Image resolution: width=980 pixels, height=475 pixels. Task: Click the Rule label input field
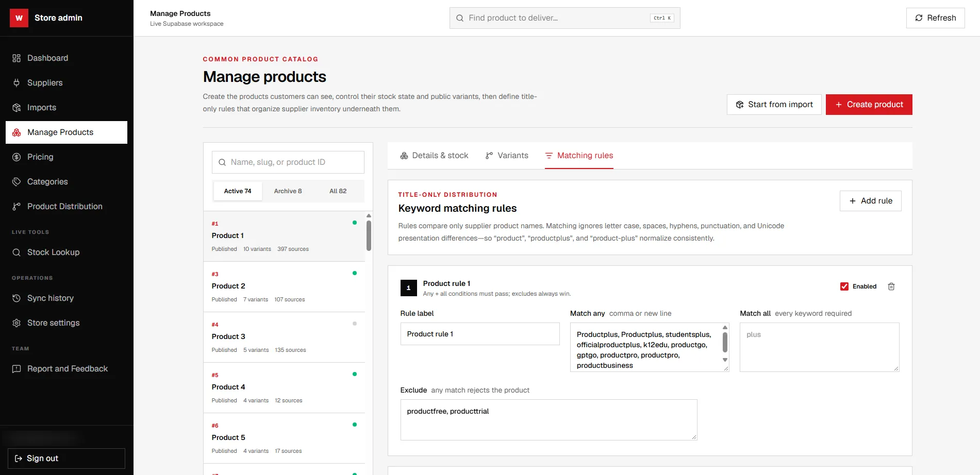click(x=480, y=334)
